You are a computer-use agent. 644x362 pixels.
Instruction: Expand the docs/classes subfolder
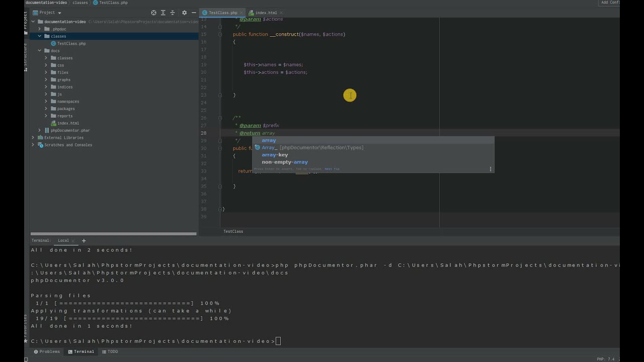point(46,58)
